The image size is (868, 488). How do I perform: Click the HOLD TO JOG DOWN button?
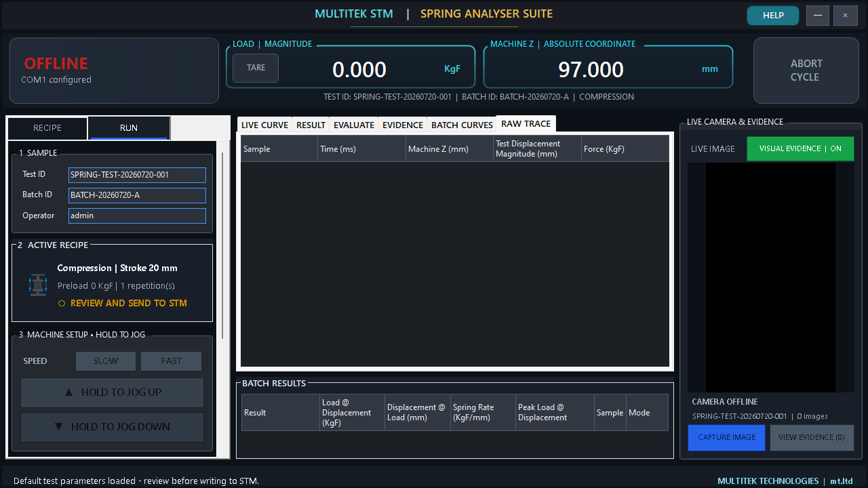[x=113, y=427]
